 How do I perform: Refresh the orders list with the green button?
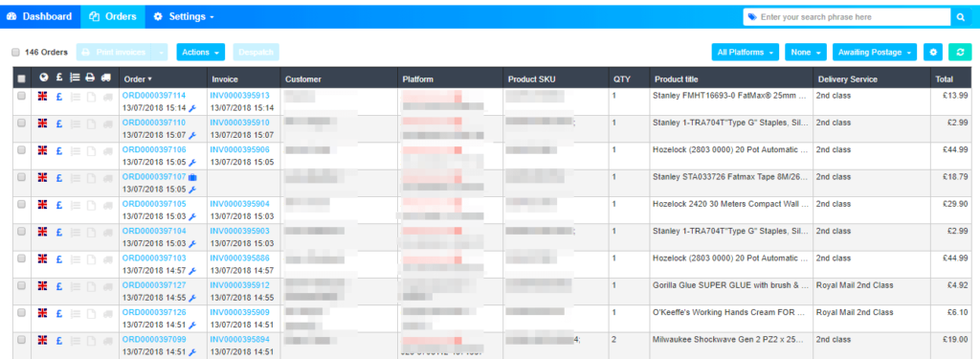[960, 52]
